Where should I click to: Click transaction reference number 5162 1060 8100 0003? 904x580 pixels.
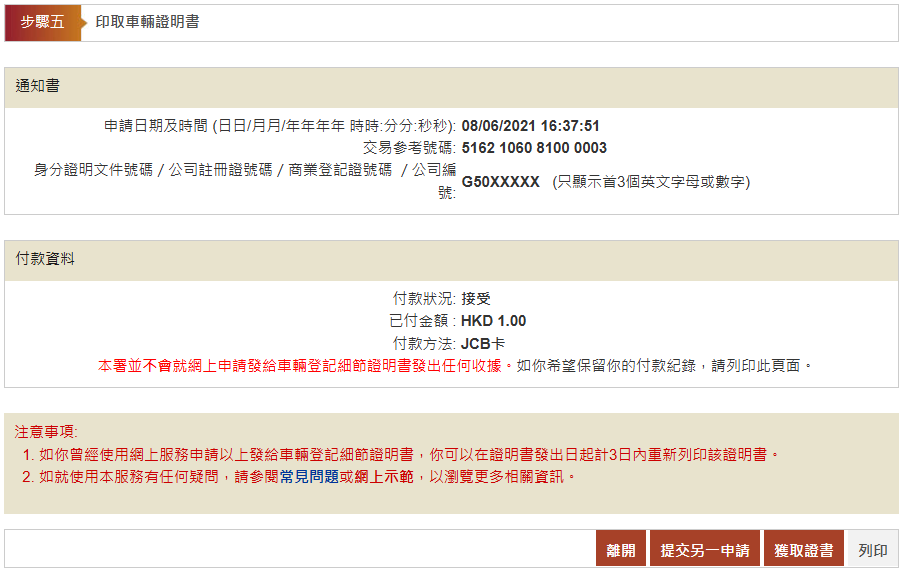pos(534,148)
